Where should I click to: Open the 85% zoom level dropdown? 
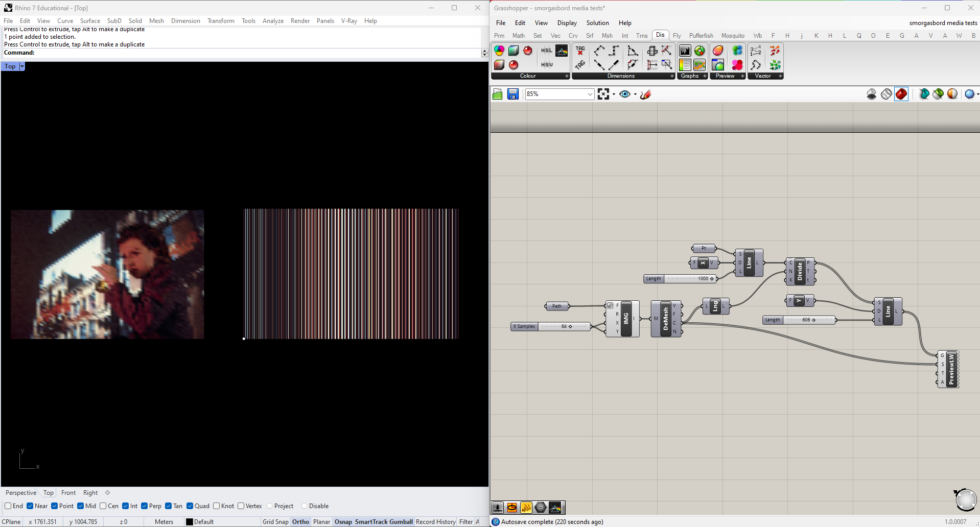pos(590,94)
